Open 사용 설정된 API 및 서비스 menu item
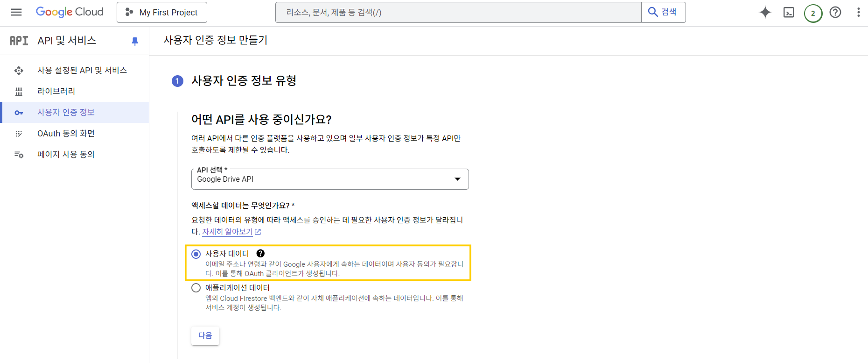Image resolution: width=868 pixels, height=363 pixels. [75, 70]
